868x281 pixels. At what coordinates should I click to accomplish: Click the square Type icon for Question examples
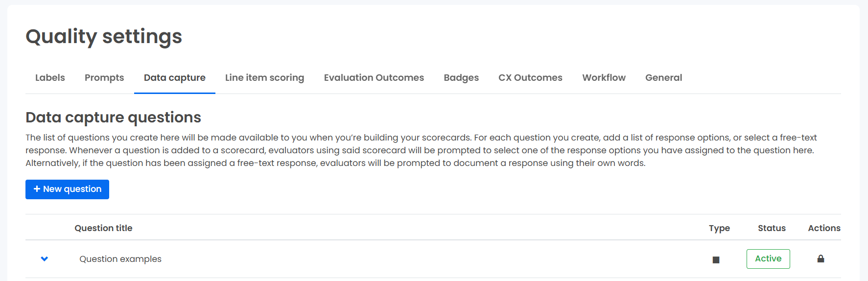click(x=716, y=260)
